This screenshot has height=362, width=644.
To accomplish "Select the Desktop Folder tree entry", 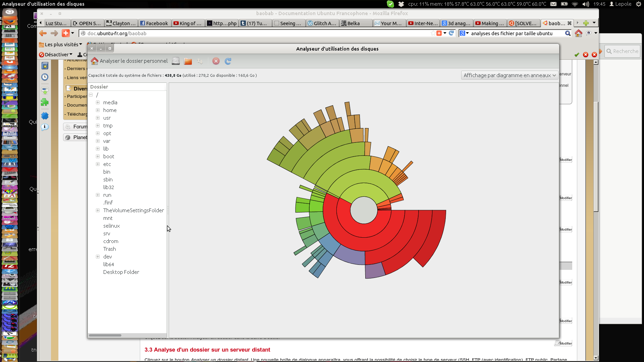I will pos(121,272).
